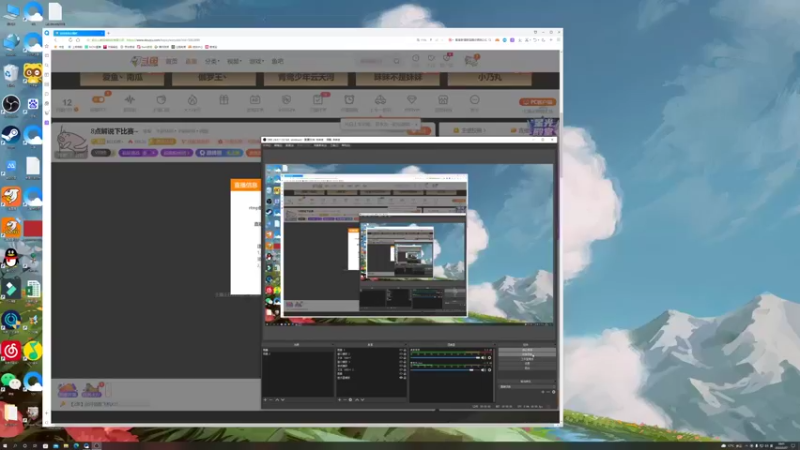
Task: Open OBS Studio desktop shortcut
Action: (x=11, y=105)
